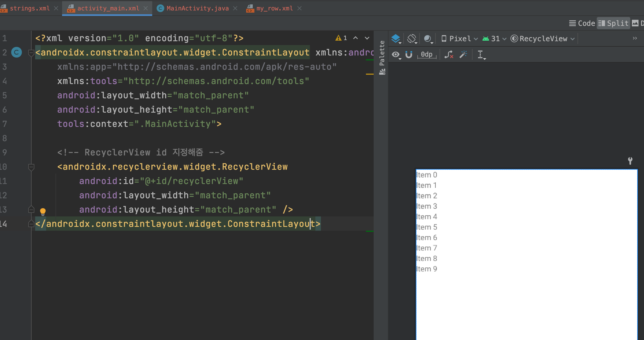
Task: Click the orientation rotate icon
Action: click(x=412, y=38)
